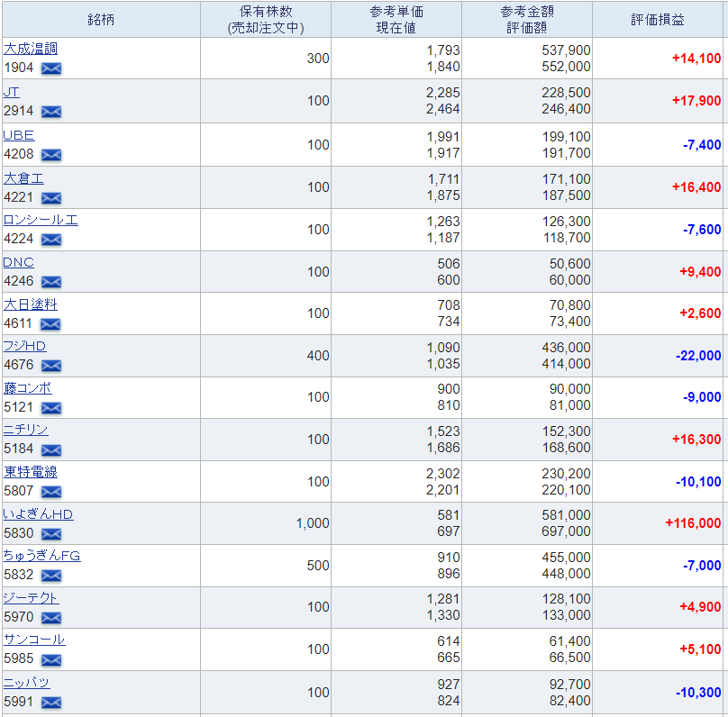The width and height of the screenshot is (728, 717).
Task: Open the フジHD stock page link
Action: [x=24, y=346]
